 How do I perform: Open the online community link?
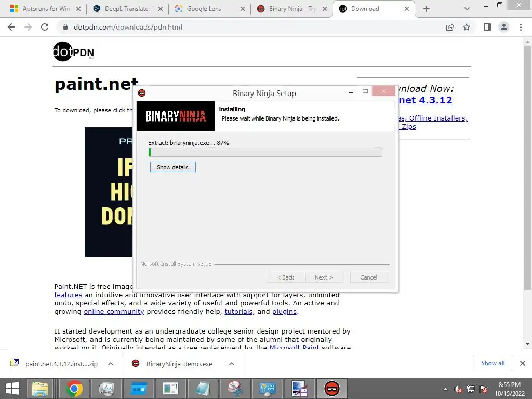click(114, 312)
